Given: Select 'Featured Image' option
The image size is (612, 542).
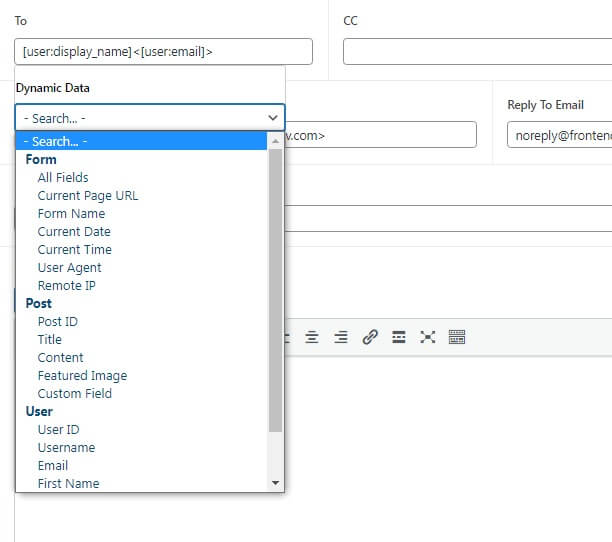Looking at the screenshot, I should (x=141, y=375).
